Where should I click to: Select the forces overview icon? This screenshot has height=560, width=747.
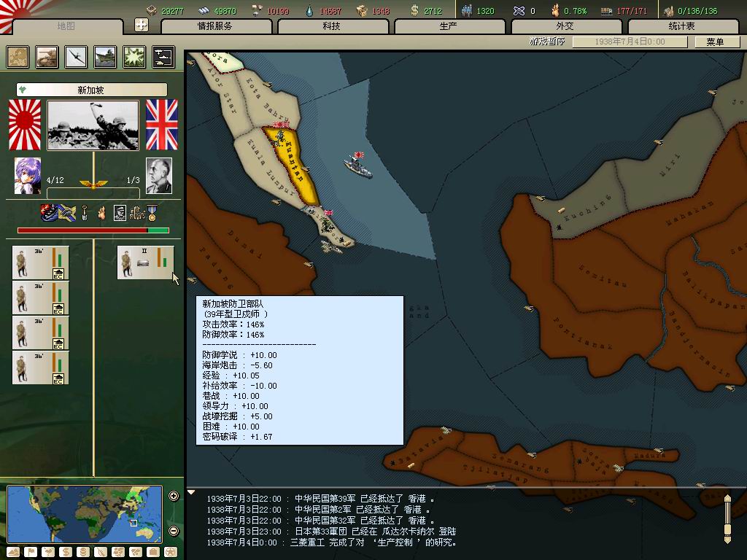(163, 57)
